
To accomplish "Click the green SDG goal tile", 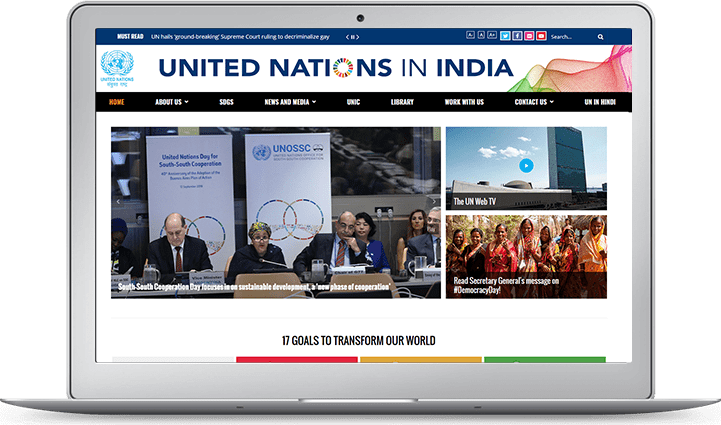I will [545, 360].
